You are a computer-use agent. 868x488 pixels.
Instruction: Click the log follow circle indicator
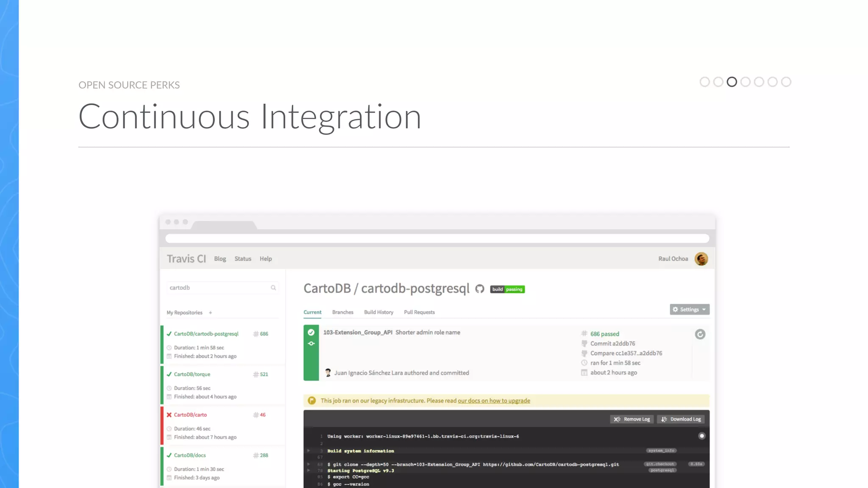[702, 436]
